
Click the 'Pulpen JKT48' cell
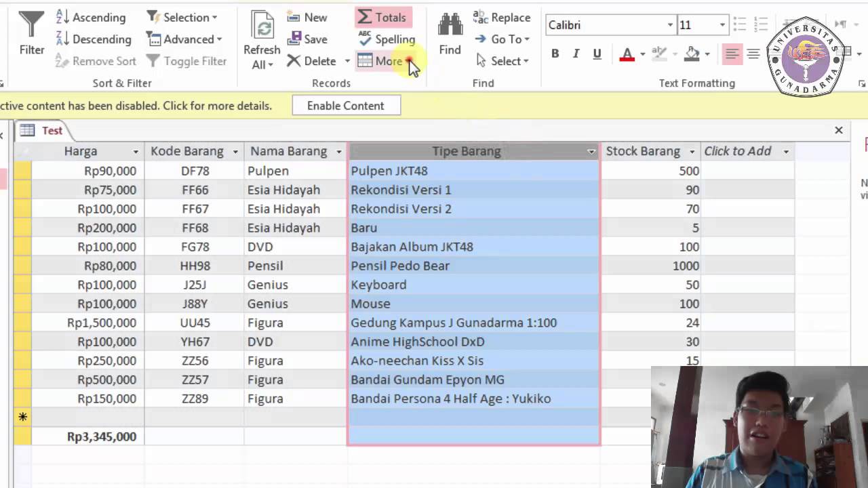(x=473, y=171)
